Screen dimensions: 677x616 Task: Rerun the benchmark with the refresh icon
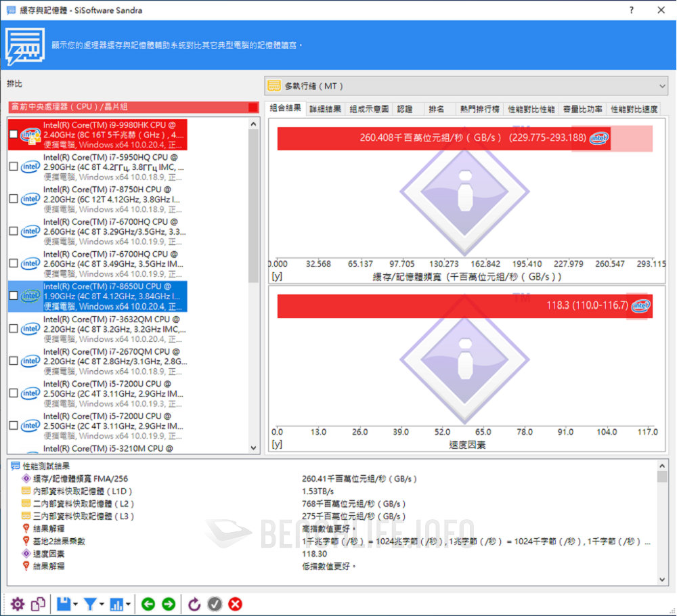pos(194,604)
